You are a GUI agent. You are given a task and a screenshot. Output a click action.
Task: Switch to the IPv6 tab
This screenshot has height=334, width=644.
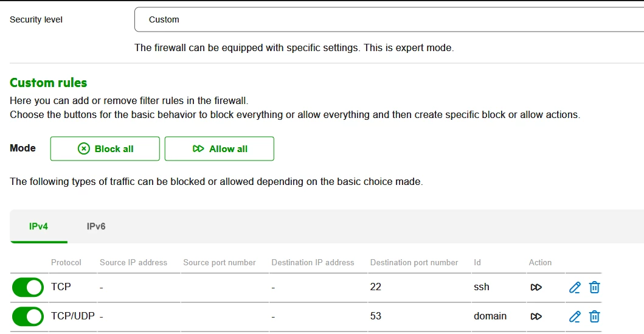(96, 226)
